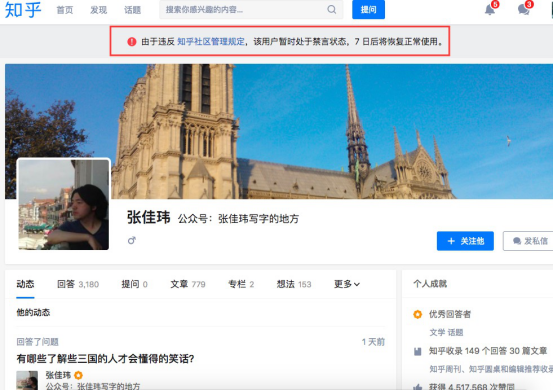Click the small avatar beside the answer
554x390 pixels.
click(x=27, y=380)
